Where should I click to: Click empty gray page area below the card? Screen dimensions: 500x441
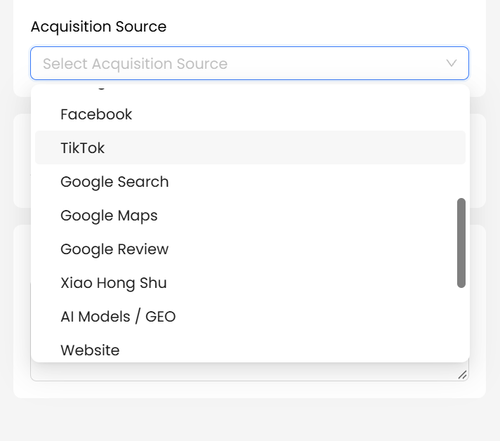tap(250, 420)
